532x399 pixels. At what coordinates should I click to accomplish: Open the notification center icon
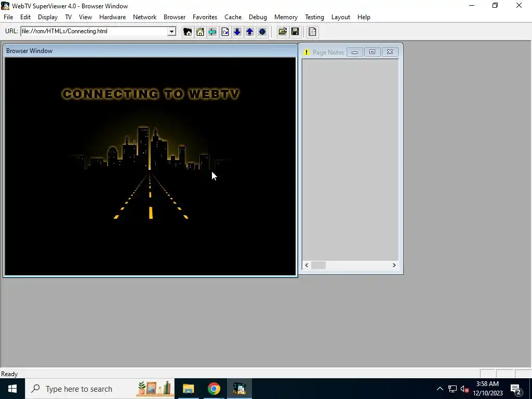(516, 389)
